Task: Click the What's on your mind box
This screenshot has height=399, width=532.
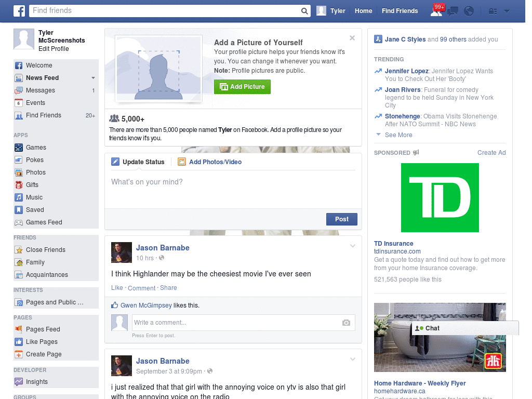Action: 233,189
